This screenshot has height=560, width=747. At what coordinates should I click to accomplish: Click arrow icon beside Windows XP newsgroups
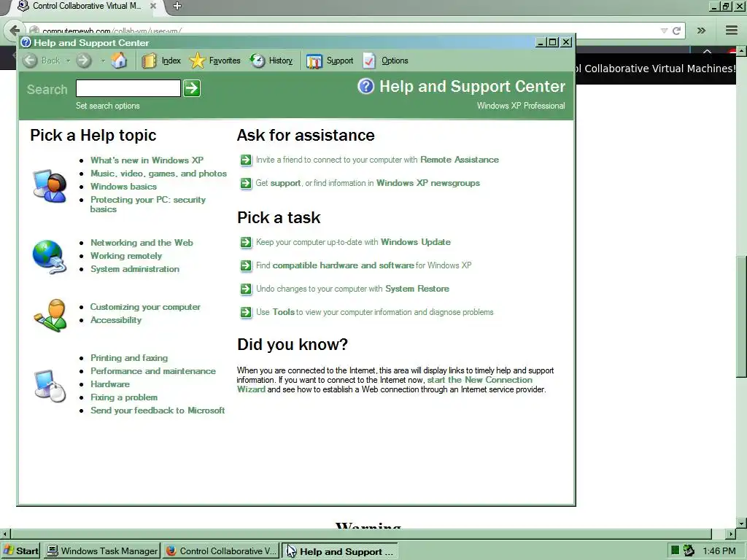click(x=246, y=183)
